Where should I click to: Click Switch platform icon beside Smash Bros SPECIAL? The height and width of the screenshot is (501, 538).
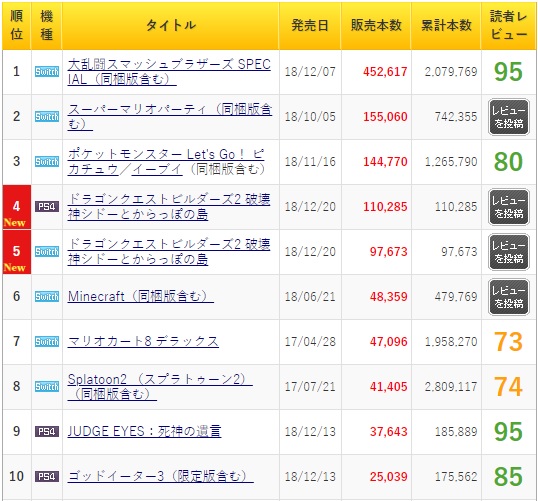pos(47,72)
